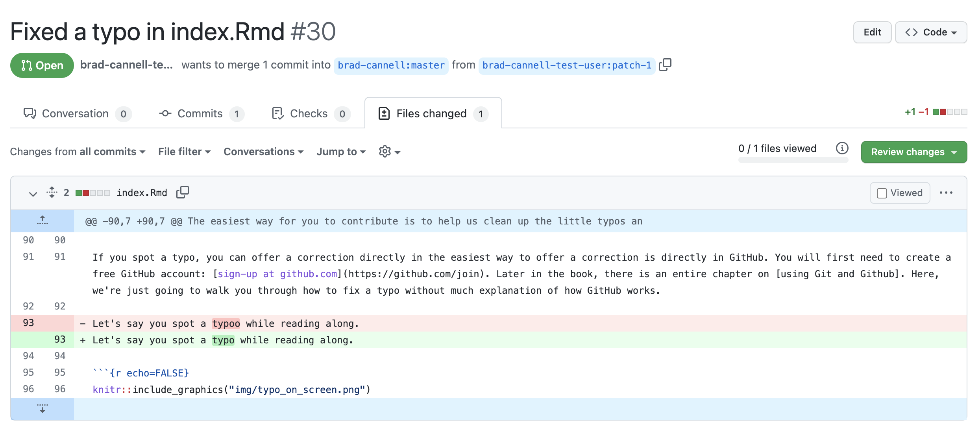This screenshot has width=980, height=430.
Task: Click the 0 / 1 files viewed text
Action: tap(777, 148)
